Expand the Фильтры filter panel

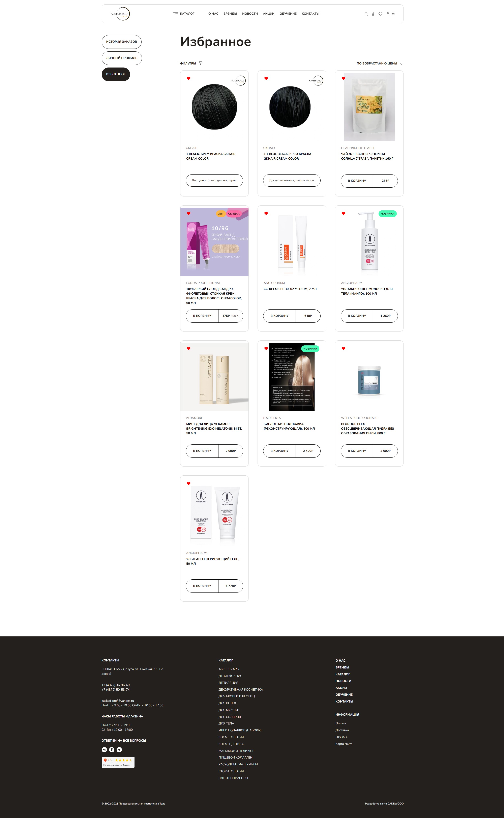tap(191, 63)
